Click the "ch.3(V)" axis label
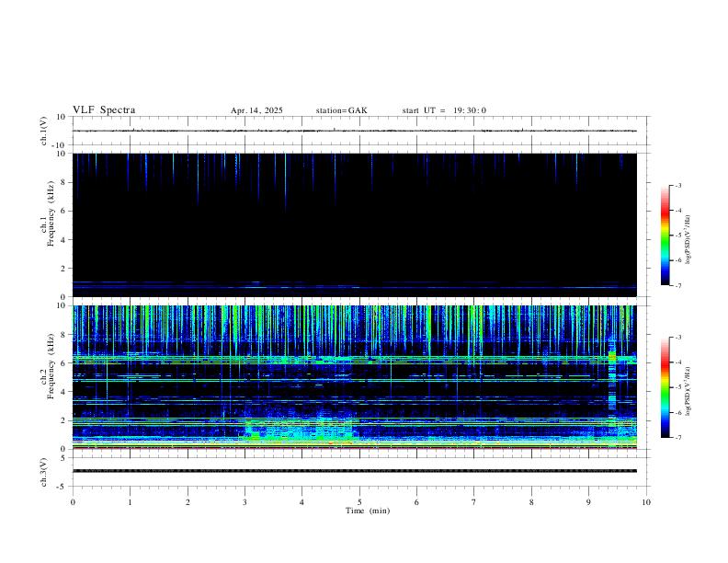 44,472
